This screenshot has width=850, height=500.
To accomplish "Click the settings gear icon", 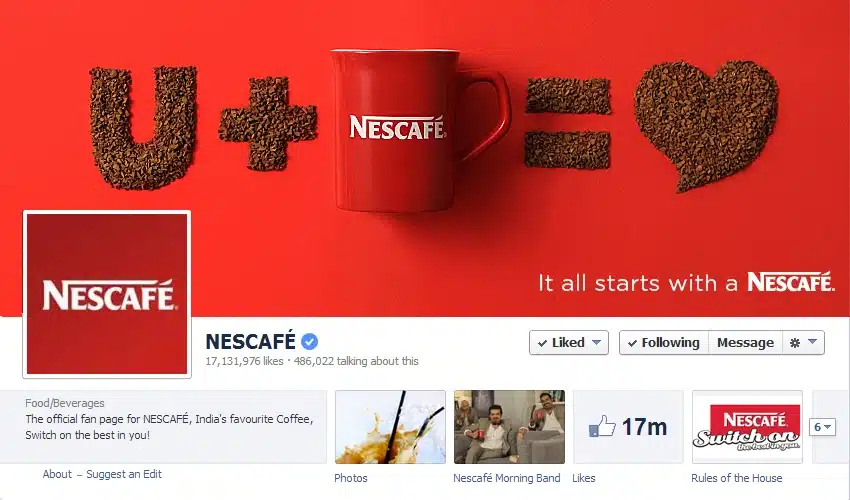I will click(795, 343).
